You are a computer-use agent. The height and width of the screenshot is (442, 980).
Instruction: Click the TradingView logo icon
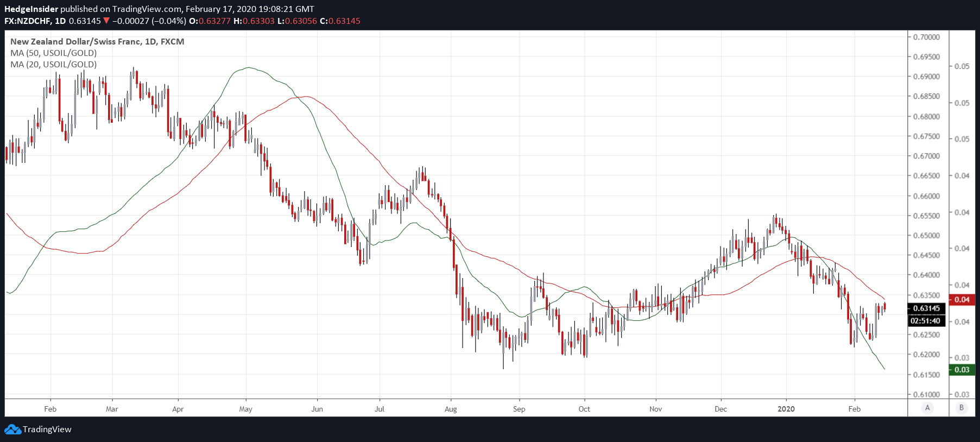point(12,430)
